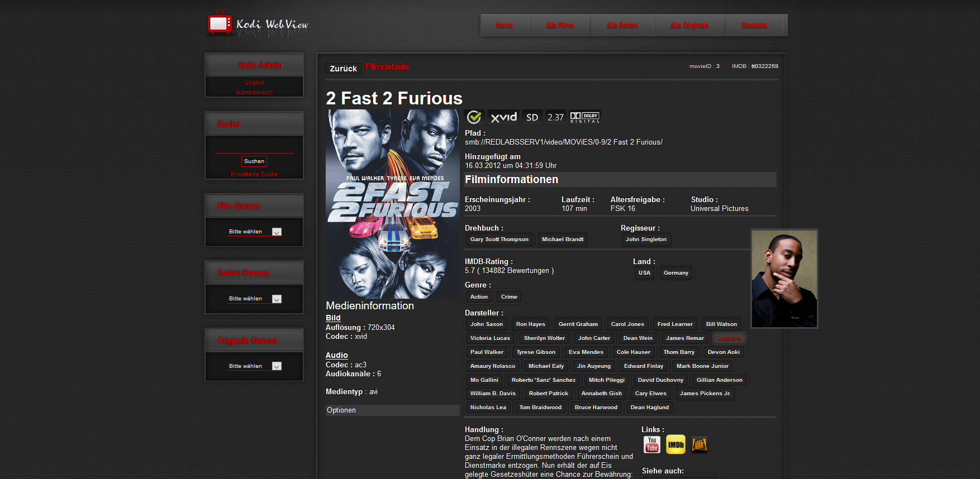Open Alle Filme in the top menu

coord(560,25)
